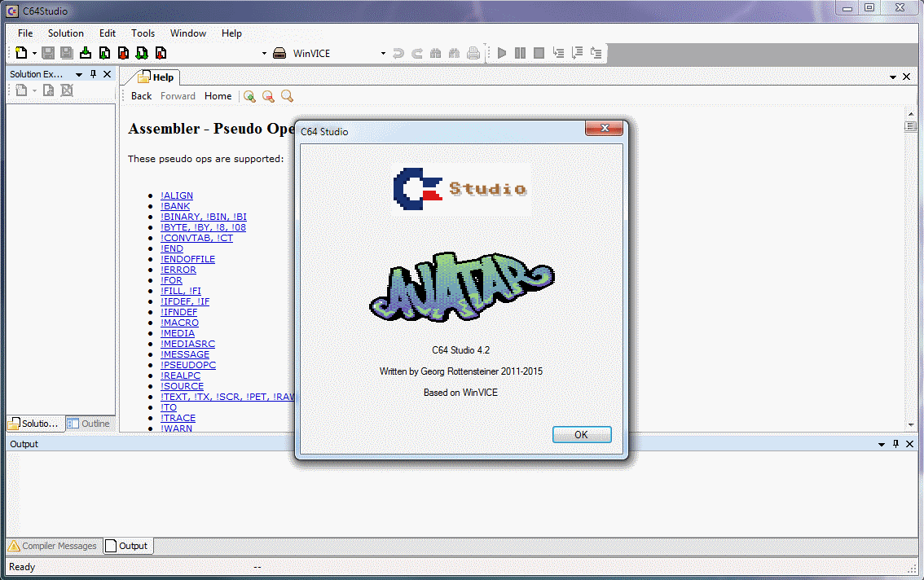Click OK in the C64 Studio dialog
924x580 pixels.
(581, 435)
